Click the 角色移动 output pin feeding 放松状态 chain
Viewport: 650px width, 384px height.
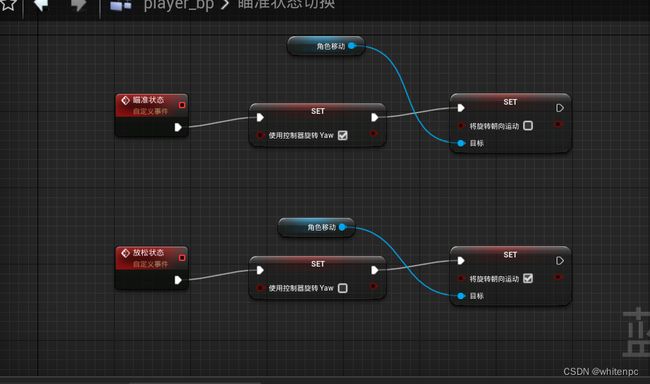click(342, 227)
